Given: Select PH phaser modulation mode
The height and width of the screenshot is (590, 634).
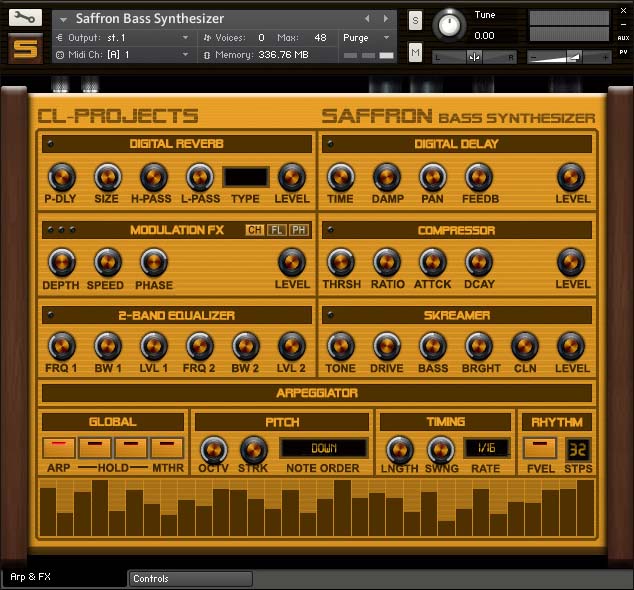Looking at the screenshot, I should tap(299, 230).
